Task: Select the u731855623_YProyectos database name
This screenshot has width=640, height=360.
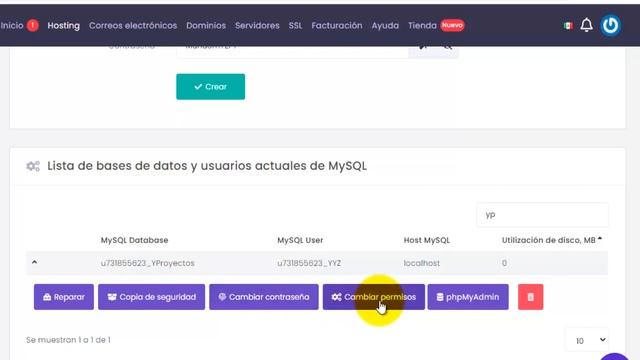Action: [x=147, y=263]
